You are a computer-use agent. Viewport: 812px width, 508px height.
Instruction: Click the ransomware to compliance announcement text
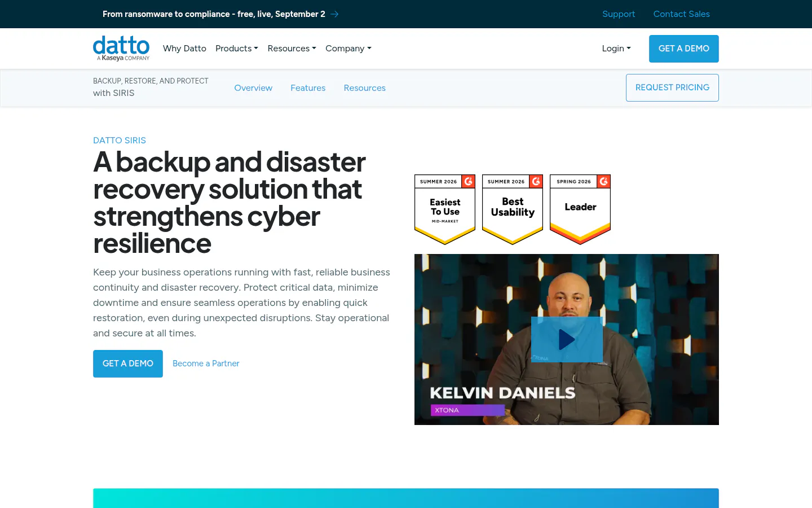coord(214,14)
